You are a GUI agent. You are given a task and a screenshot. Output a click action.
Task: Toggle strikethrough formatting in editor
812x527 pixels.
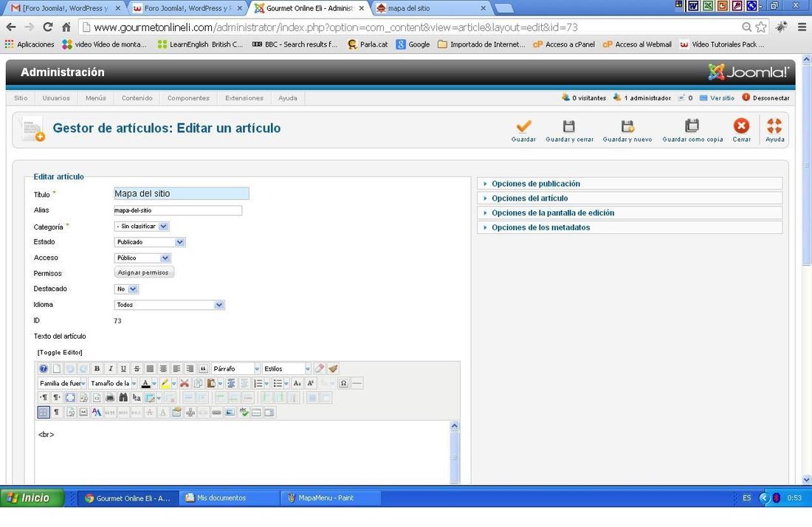[x=137, y=368]
